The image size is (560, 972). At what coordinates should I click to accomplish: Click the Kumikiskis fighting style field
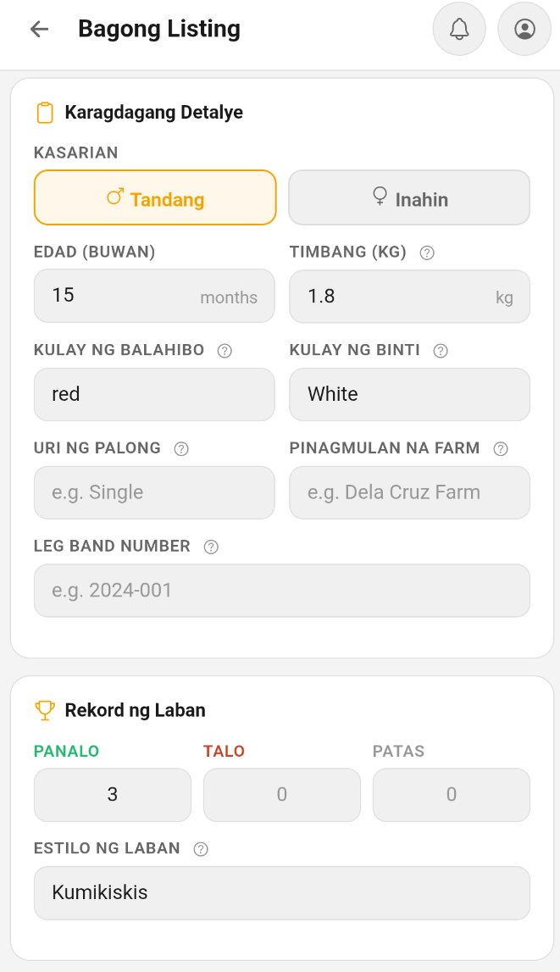pyautogui.click(x=281, y=892)
